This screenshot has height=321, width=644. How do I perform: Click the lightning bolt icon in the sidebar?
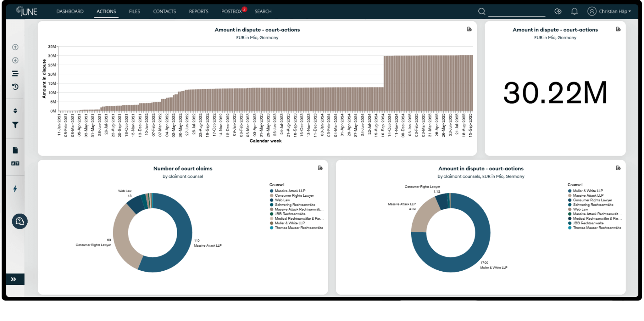click(x=15, y=189)
